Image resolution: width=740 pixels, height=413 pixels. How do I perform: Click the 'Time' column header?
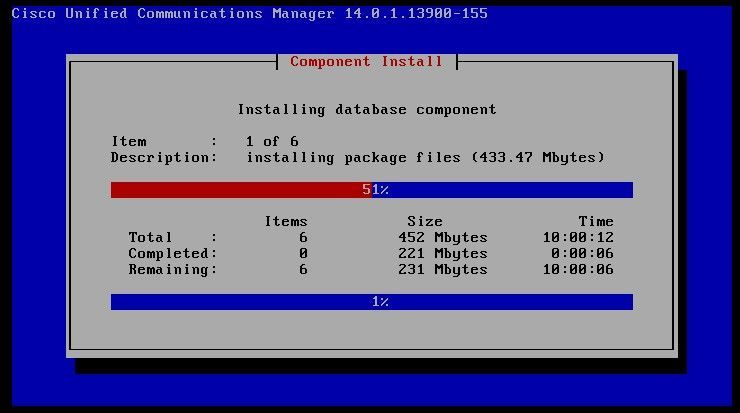tap(596, 221)
